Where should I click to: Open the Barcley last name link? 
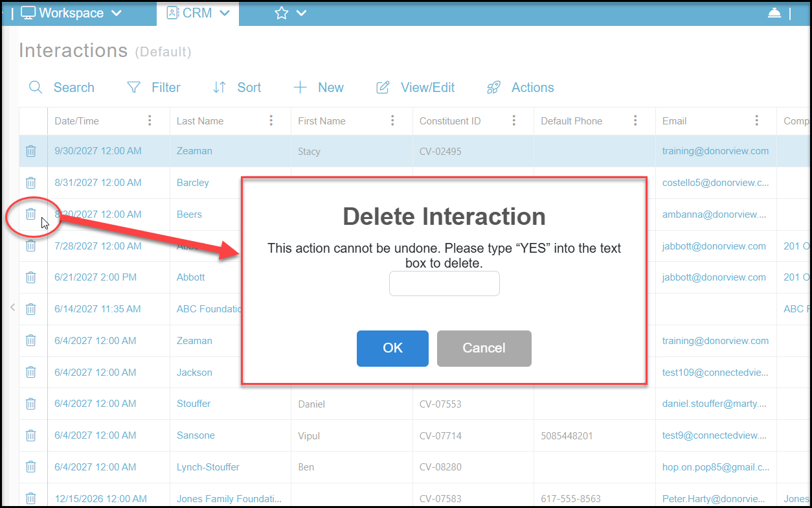pos(193,183)
